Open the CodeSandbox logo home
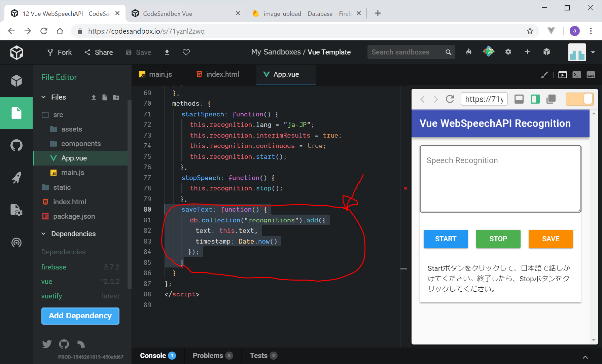This screenshot has width=602, height=364. click(x=16, y=52)
